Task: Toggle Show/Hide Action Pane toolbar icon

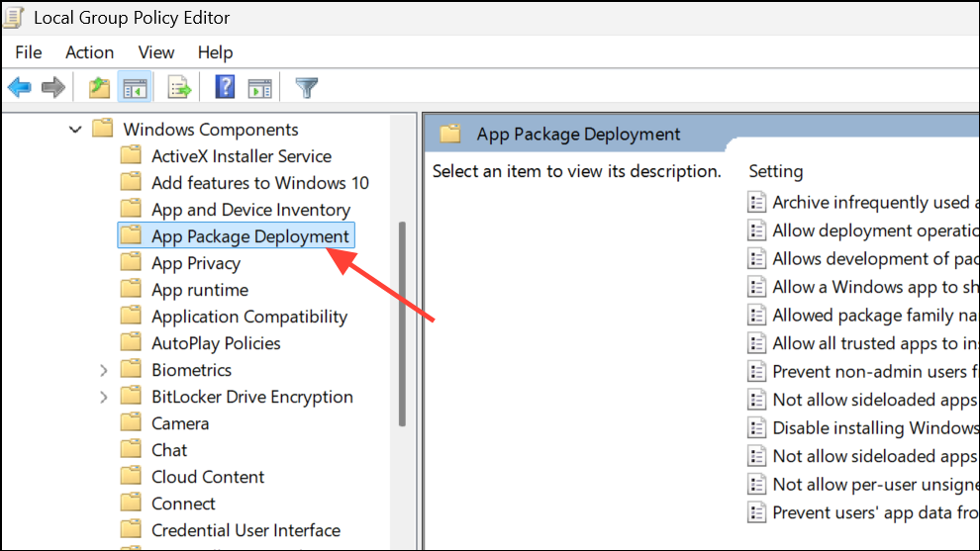Action: (x=259, y=88)
